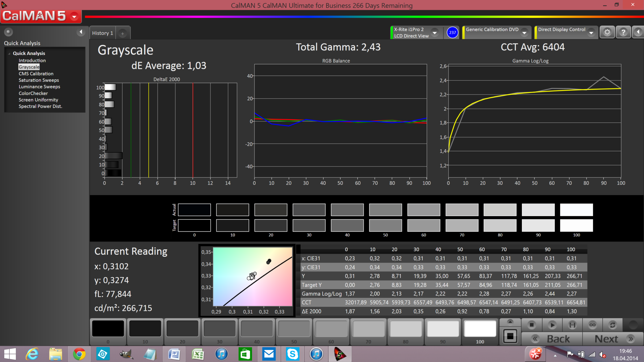Open the CalMAN 5 main menu arrow

coord(74,16)
